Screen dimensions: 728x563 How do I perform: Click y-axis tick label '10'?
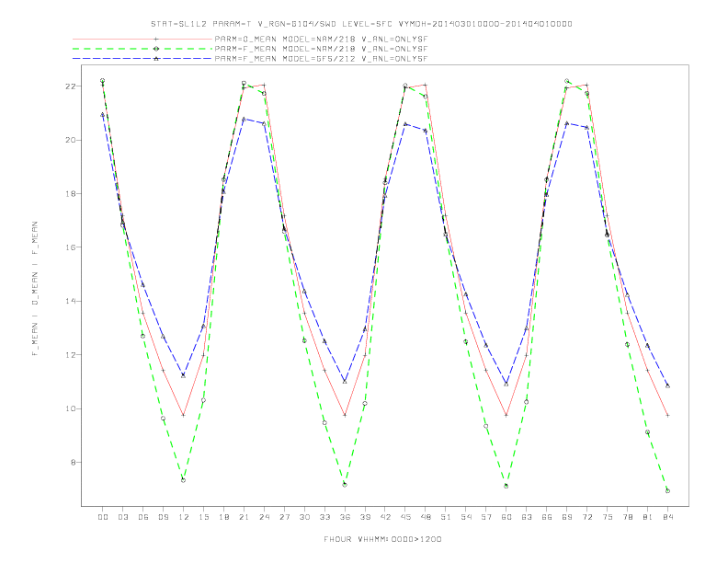click(71, 408)
